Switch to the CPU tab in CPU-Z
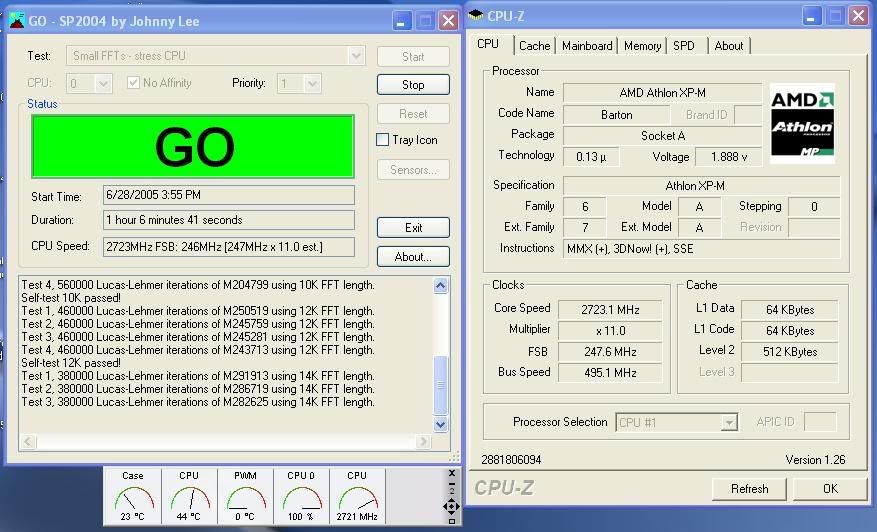 coord(488,44)
